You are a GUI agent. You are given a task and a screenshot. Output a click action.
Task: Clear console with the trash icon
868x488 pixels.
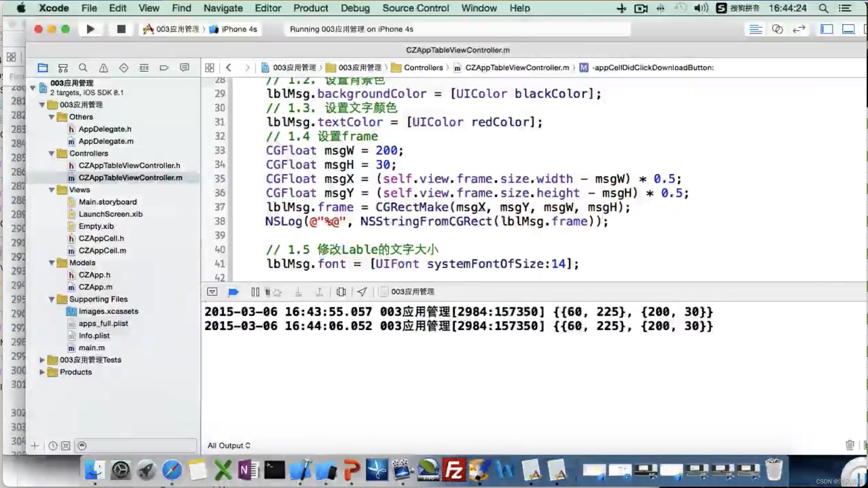(x=850, y=445)
